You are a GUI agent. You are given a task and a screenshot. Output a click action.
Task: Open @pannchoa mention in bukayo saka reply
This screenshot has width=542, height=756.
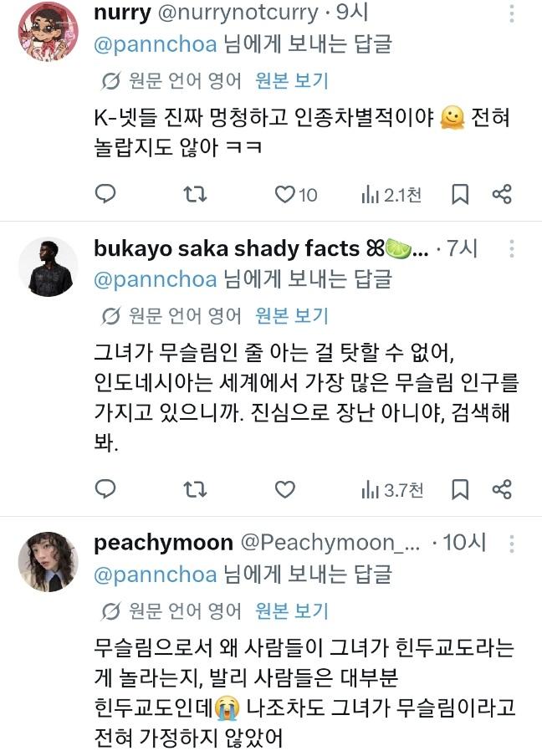(156, 279)
